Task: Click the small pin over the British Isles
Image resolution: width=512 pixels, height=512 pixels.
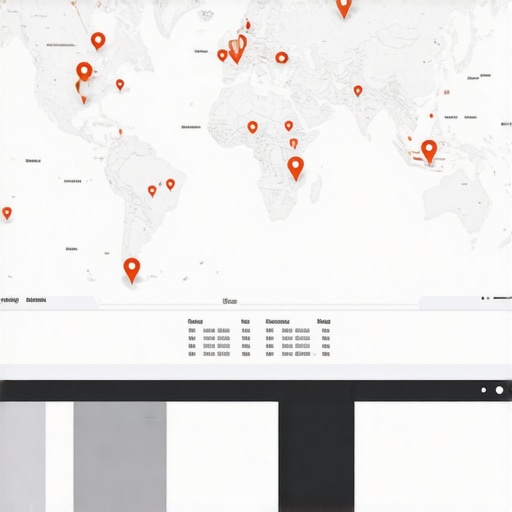Action: pyautogui.click(x=248, y=25)
